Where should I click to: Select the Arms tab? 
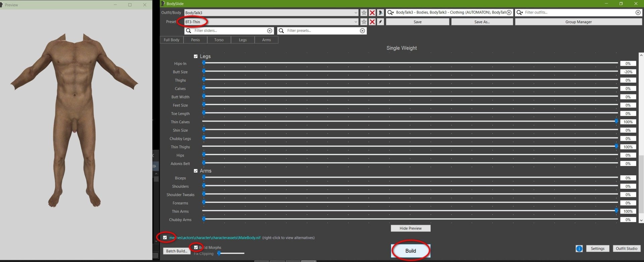coord(266,40)
